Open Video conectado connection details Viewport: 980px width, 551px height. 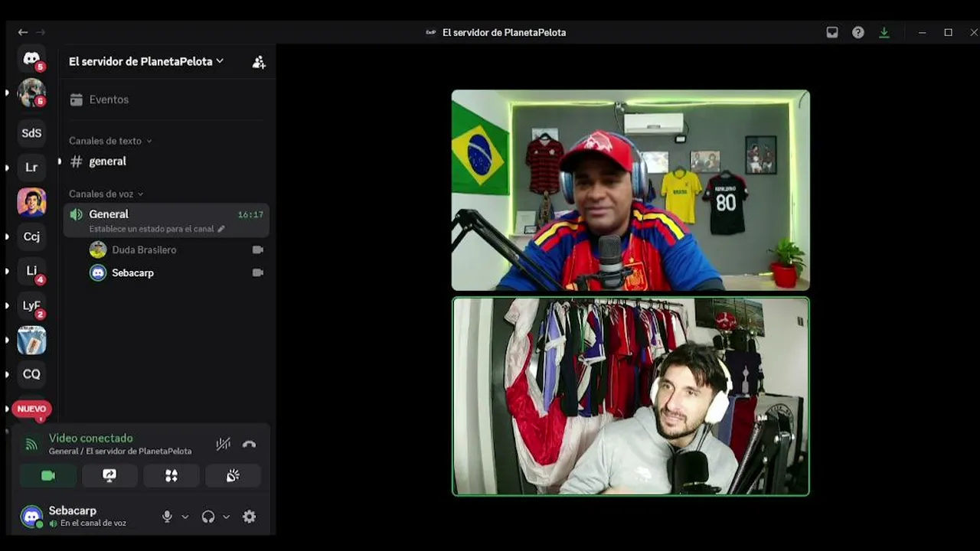point(90,438)
